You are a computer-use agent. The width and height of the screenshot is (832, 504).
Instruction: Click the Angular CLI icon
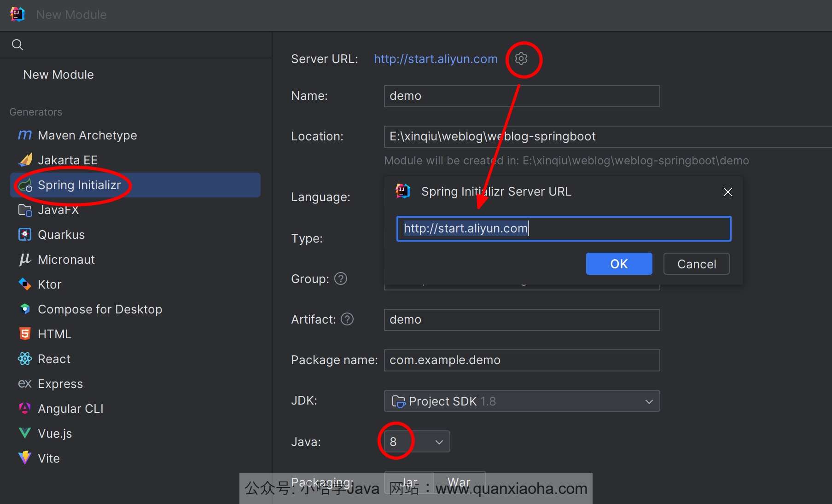point(25,408)
